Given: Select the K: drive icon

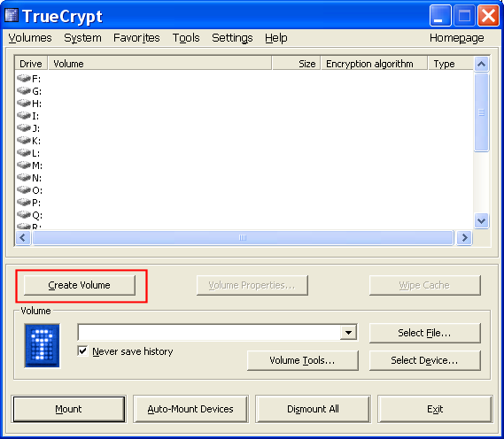Looking at the screenshot, I should point(24,141).
